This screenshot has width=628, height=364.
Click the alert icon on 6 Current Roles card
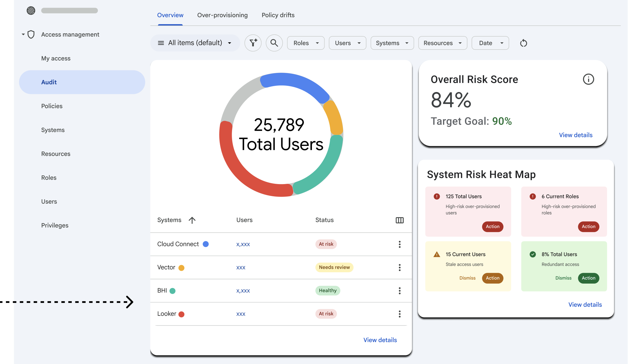[x=533, y=197]
